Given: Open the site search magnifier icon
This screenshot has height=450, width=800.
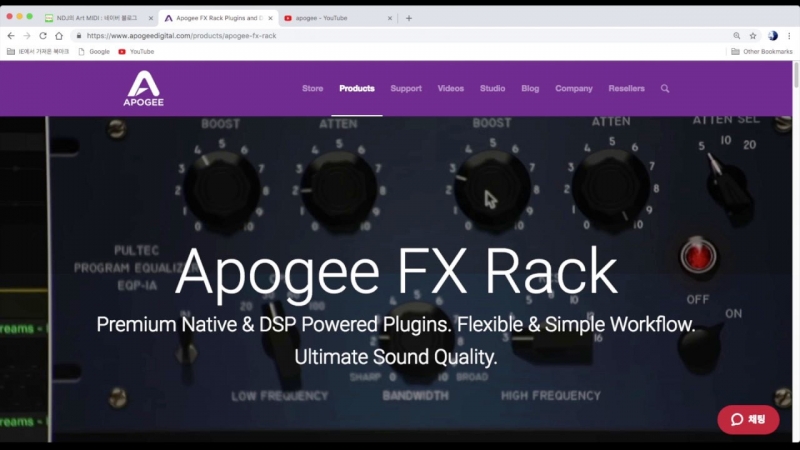Looking at the screenshot, I should point(665,88).
